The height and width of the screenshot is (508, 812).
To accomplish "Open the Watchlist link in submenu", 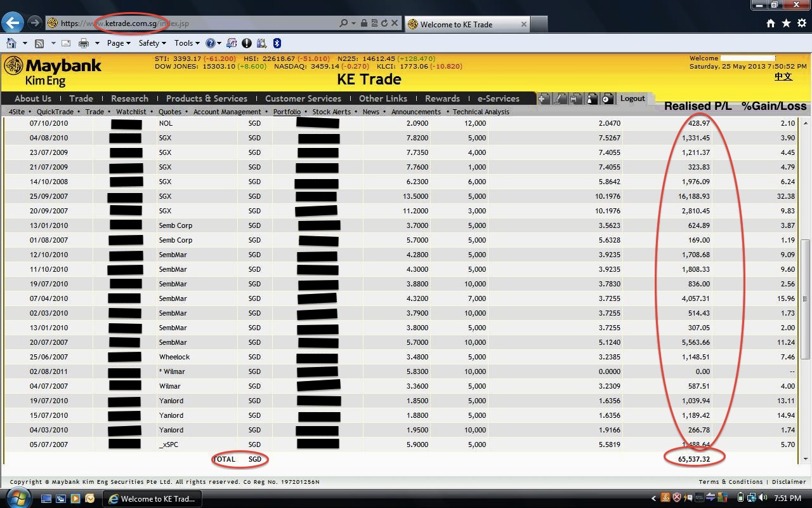I will click(131, 112).
